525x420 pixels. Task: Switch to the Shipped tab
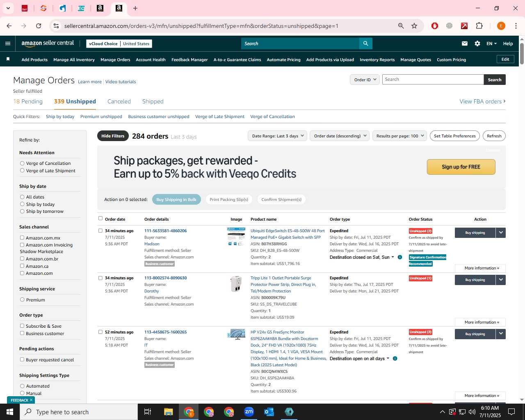coord(153,101)
